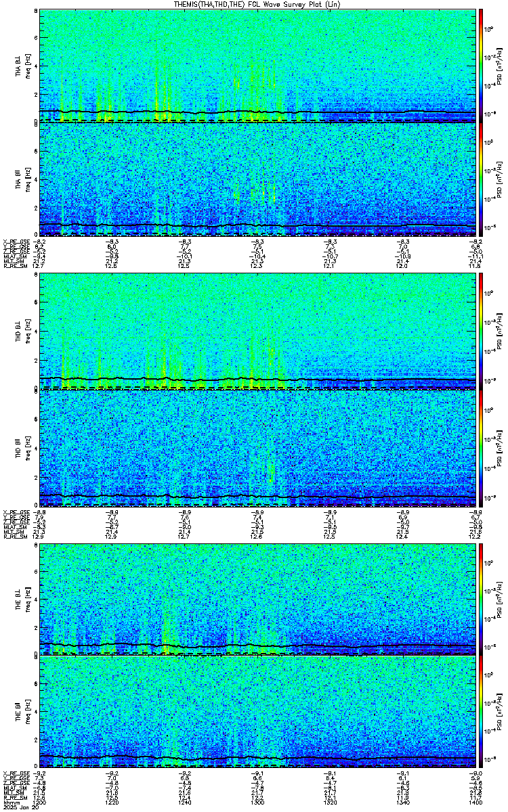Click R_RE_SM value 12.7 under THA at 1200
The image size is (508, 812).
pos(39,266)
